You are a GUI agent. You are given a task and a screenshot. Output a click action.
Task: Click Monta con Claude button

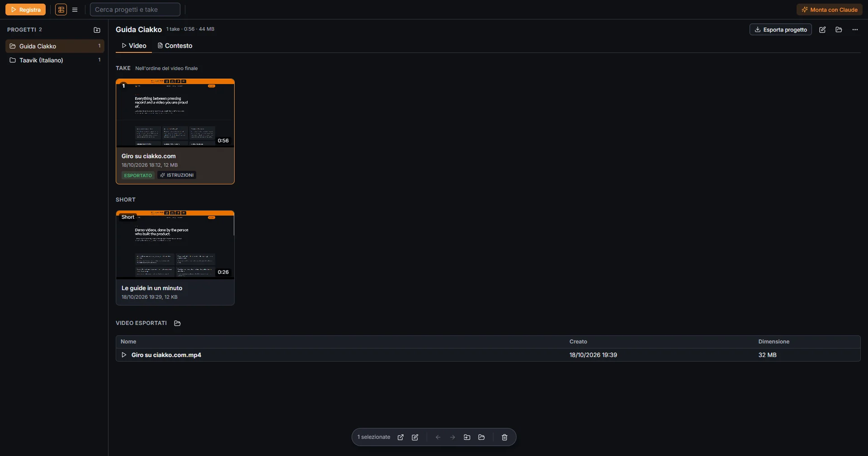coord(830,9)
